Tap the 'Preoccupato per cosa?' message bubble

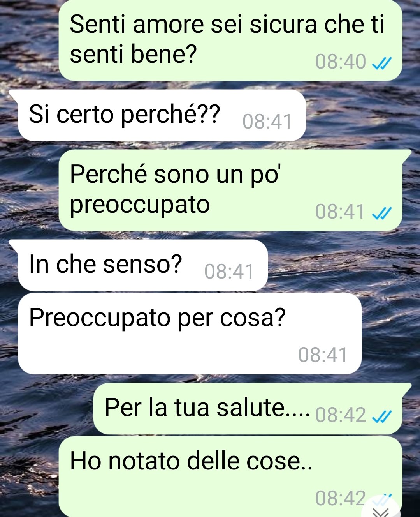190,334
